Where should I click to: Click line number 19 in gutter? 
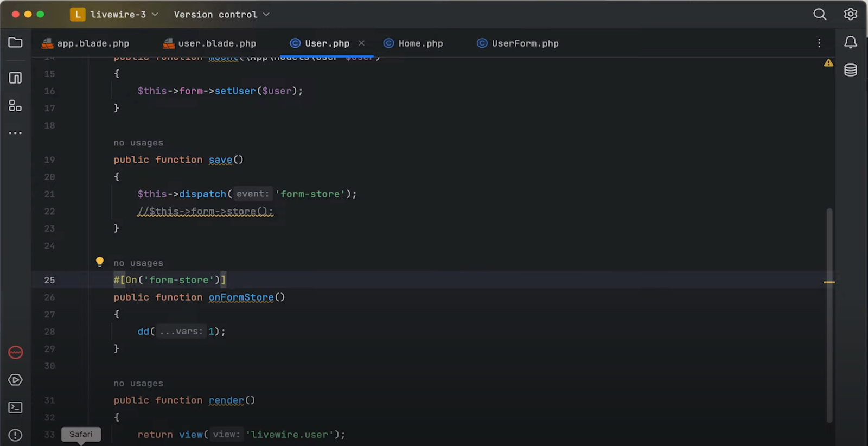coord(49,160)
